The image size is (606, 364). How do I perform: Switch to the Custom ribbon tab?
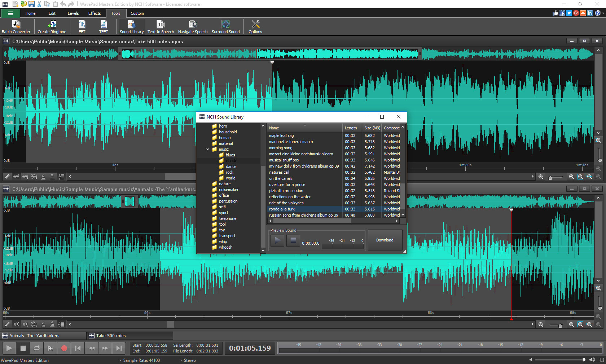(137, 13)
